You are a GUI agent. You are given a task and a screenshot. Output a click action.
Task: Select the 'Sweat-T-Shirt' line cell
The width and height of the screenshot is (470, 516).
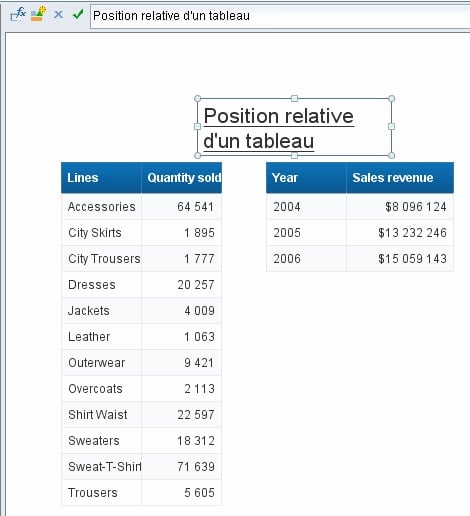(x=101, y=467)
